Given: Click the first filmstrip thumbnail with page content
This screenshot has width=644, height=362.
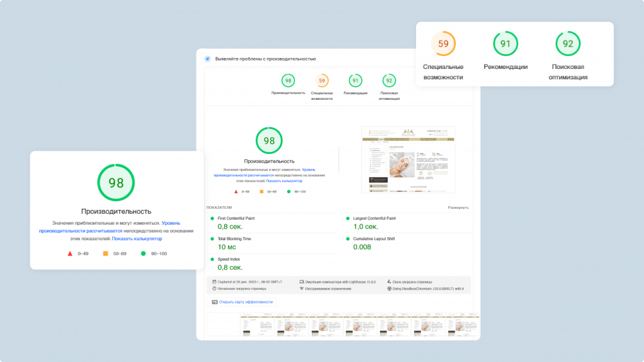Looking at the screenshot, I should pos(257,325).
